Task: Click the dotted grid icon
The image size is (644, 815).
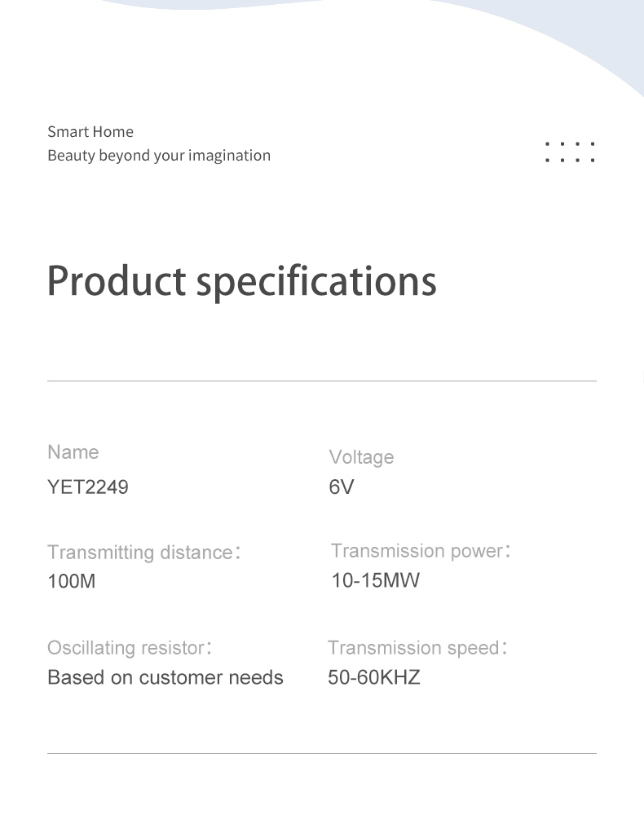Action: (x=570, y=152)
